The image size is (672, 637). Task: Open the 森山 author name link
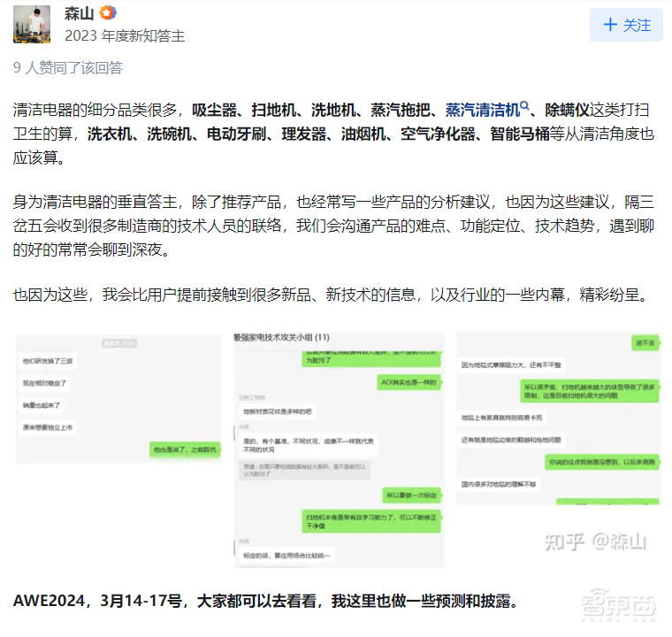79,13
